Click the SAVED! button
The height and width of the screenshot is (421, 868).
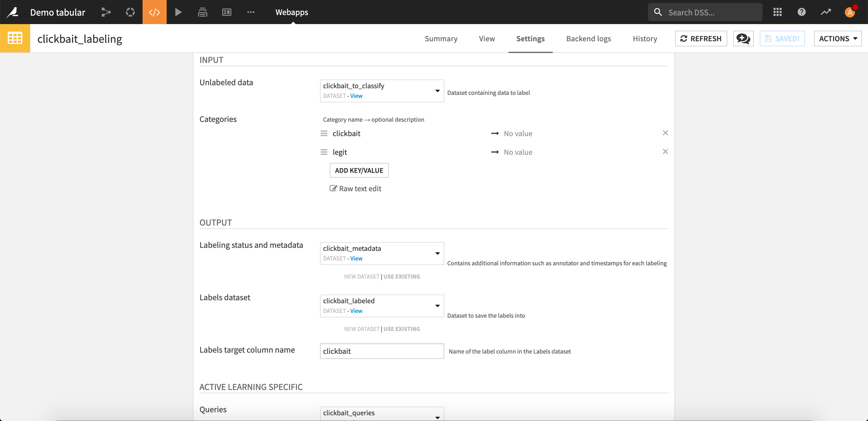click(782, 38)
